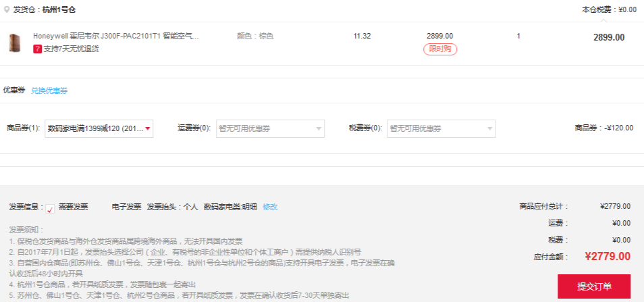Click the 发票抬头：个人 text

pyautogui.click(x=172, y=207)
